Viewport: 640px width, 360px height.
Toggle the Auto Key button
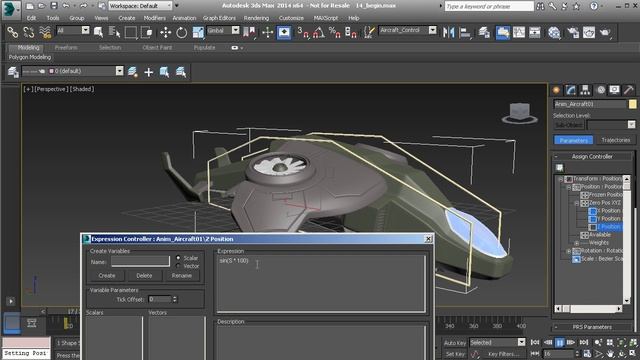point(455,342)
